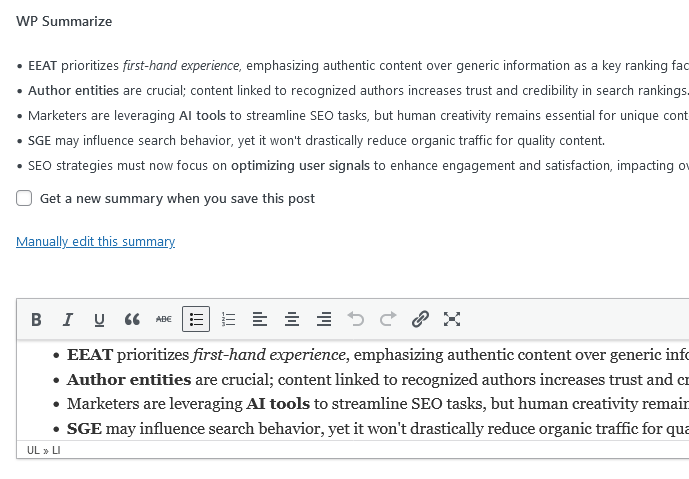The height and width of the screenshot is (479, 689).
Task: Open fullscreen distraction-free editor mode
Action: click(452, 319)
